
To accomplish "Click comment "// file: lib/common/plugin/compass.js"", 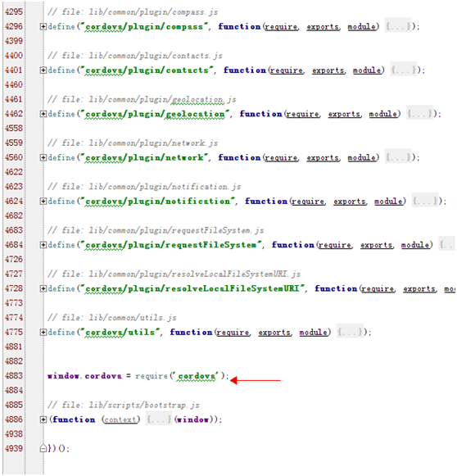I will (x=133, y=12).
